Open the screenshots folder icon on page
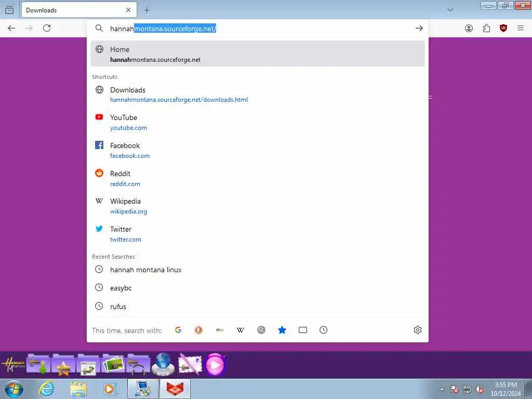The width and height of the screenshot is (532, 399). point(88,364)
